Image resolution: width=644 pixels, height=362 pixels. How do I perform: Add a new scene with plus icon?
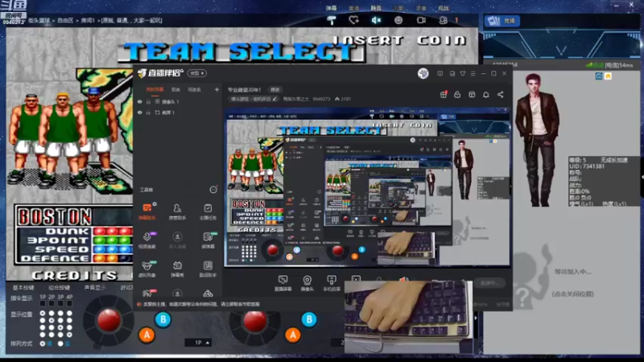coord(217,89)
